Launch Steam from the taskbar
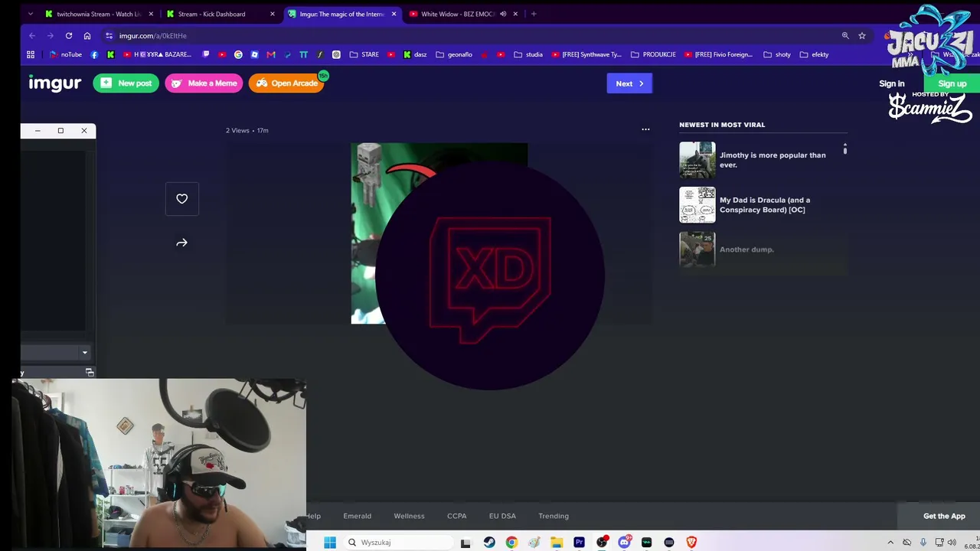This screenshot has height=551, width=980. click(x=489, y=543)
